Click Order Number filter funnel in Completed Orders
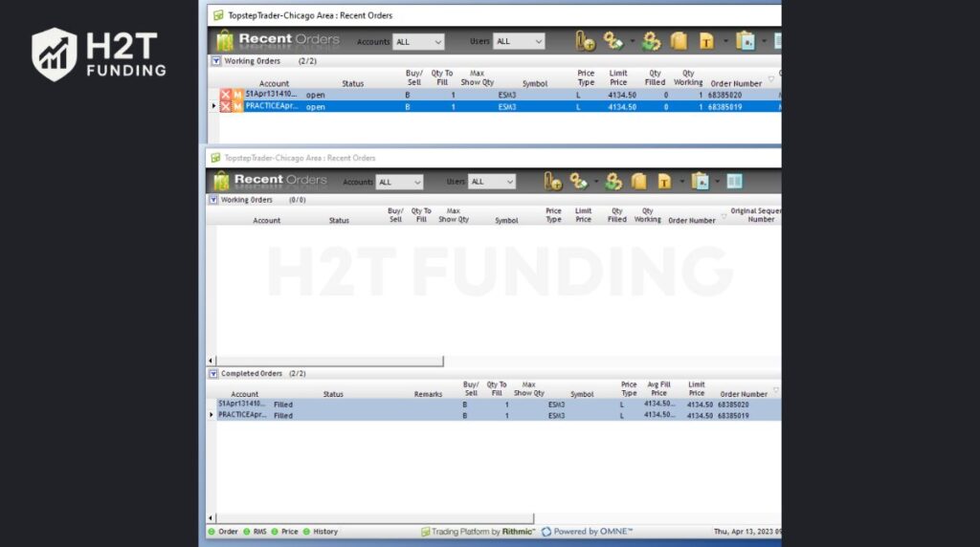 coord(775,390)
